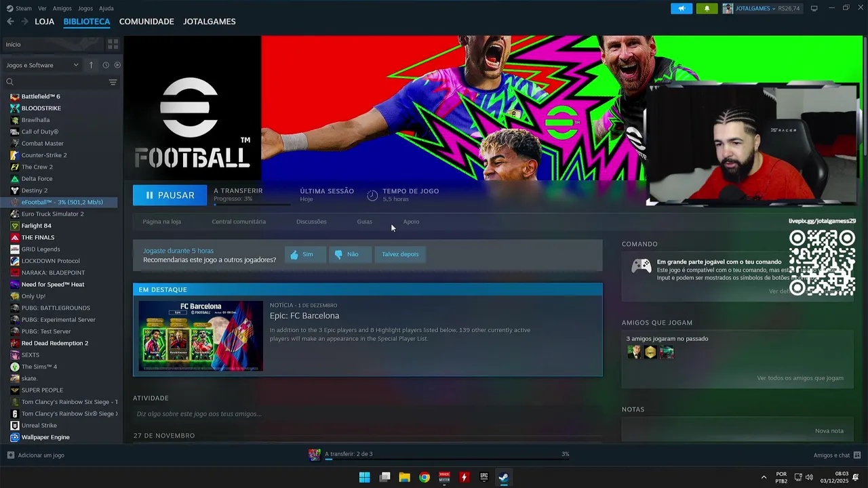The height and width of the screenshot is (488, 868).
Task: Click the second friend avatar
Action: (x=650, y=352)
